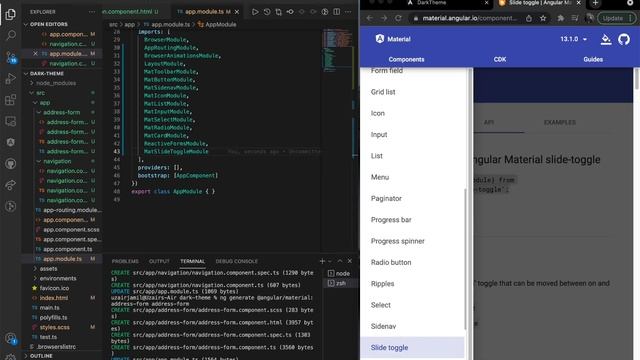Select the TERMINAL panel tab
Image resolution: width=640 pixels, height=360 pixels.
click(x=193, y=261)
